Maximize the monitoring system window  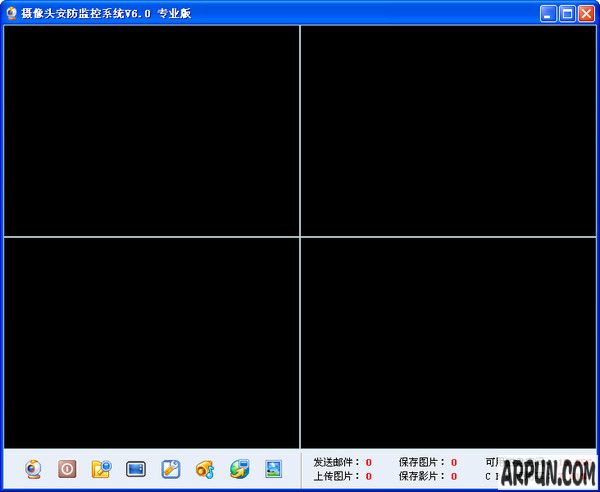coord(567,13)
